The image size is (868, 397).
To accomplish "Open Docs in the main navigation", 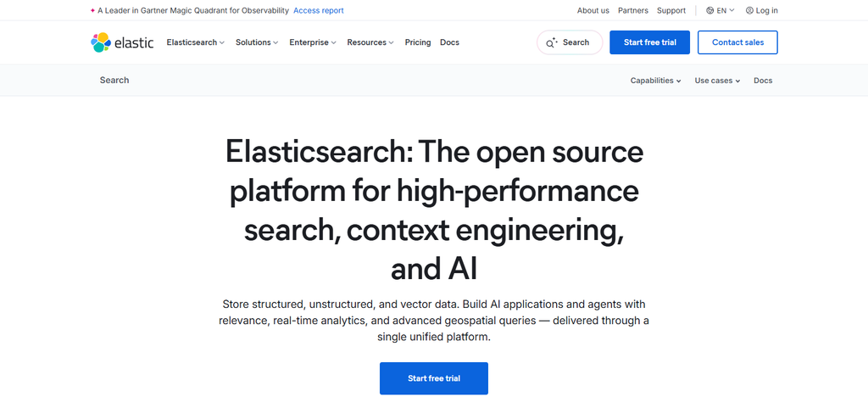I will tap(449, 42).
